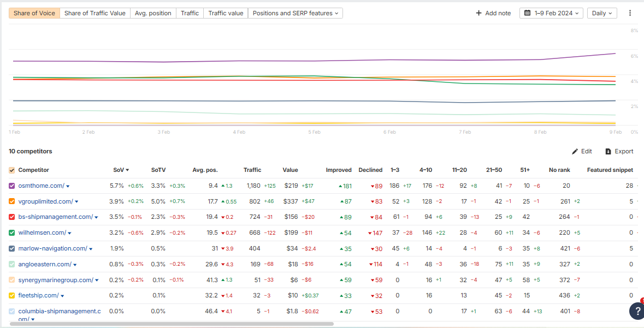The height and width of the screenshot is (328, 644).
Task: Open the bs-shipmanagement.com competitor link
Action: [55, 217]
